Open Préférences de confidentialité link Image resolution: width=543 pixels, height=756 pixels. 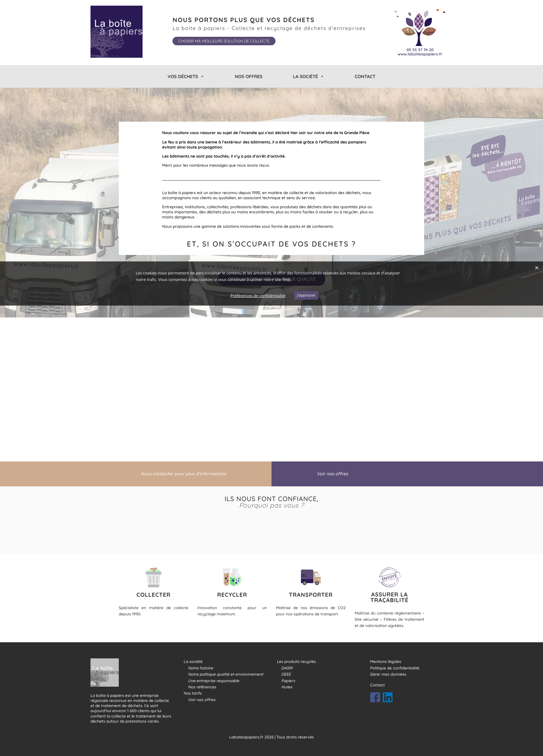258,296
